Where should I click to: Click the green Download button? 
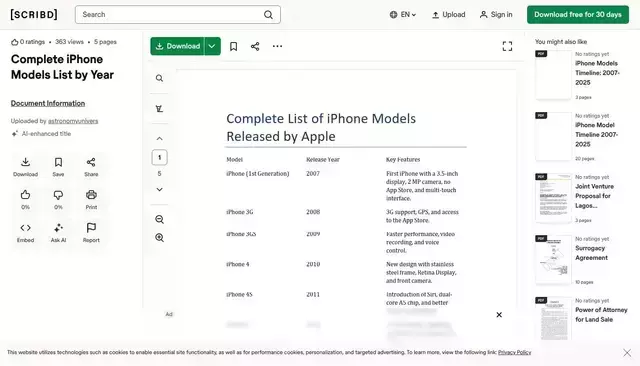click(178, 46)
